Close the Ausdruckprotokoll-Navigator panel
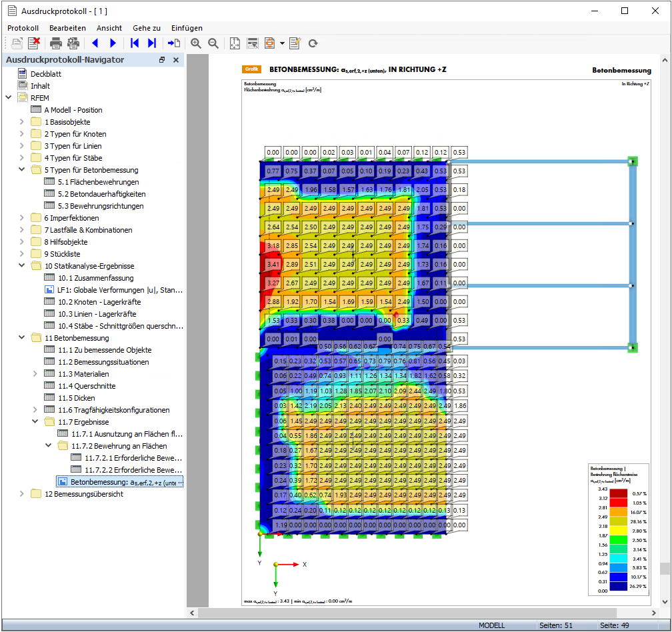This screenshot has height=632, width=672. click(x=176, y=60)
